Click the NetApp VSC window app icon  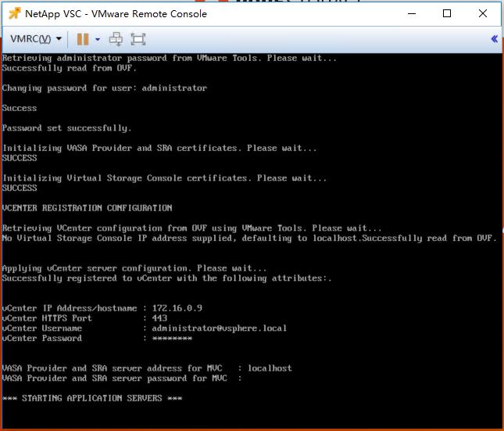(14, 13)
